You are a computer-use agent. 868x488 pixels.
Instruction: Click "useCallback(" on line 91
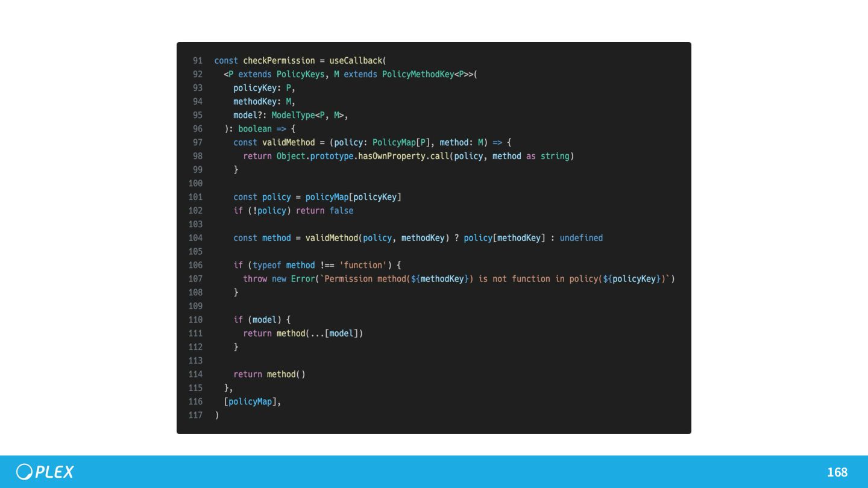357,61
